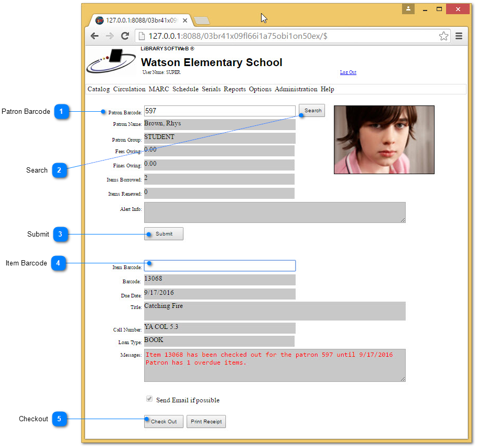Click the browser forward arrow
The image size is (477, 448).
pyautogui.click(x=110, y=36)
